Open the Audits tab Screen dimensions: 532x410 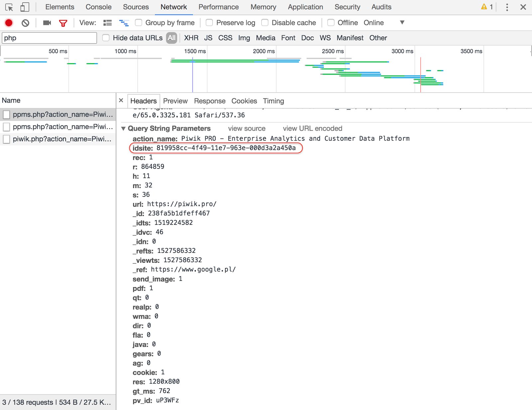click(381, 7)
